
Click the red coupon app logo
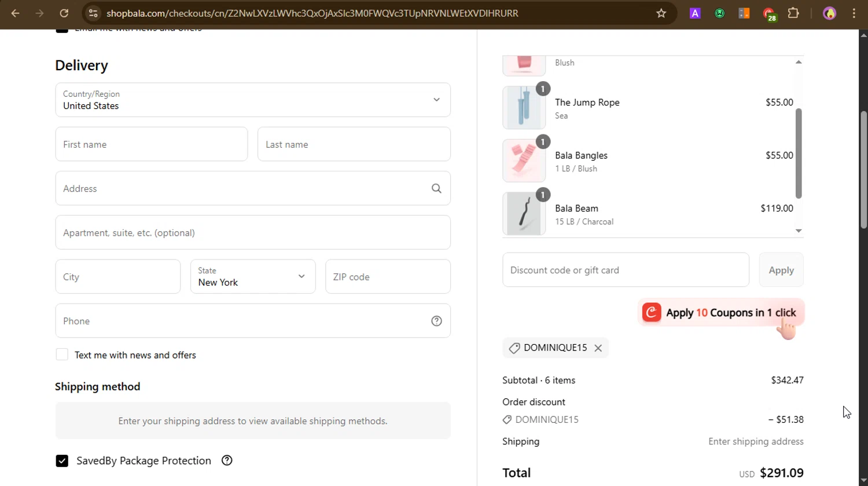pos(652,312)
